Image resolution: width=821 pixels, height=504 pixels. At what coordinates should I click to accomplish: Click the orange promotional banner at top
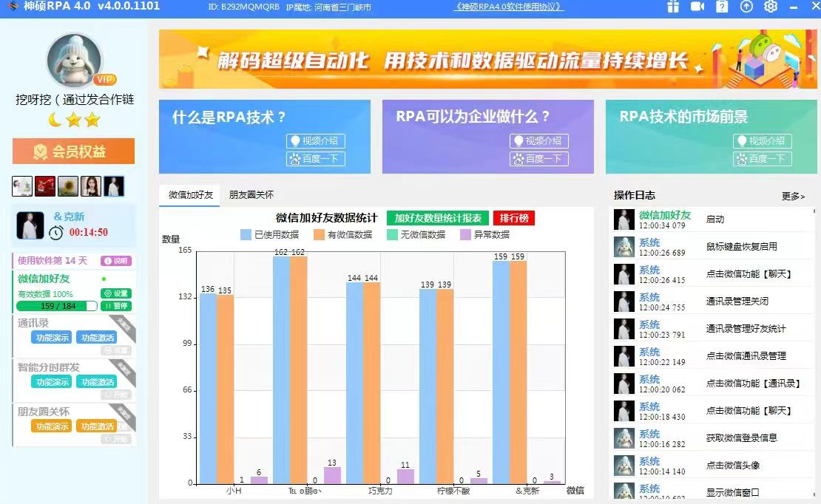[x=487, y=59]
